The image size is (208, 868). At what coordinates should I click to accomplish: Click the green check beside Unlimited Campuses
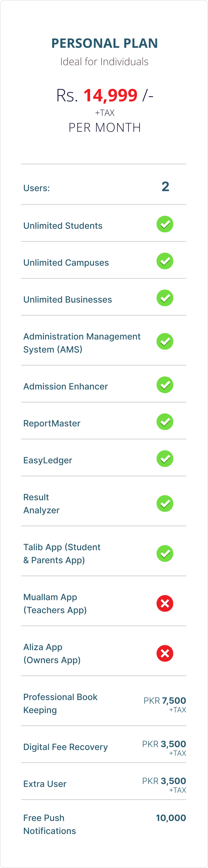coord(165,261)
